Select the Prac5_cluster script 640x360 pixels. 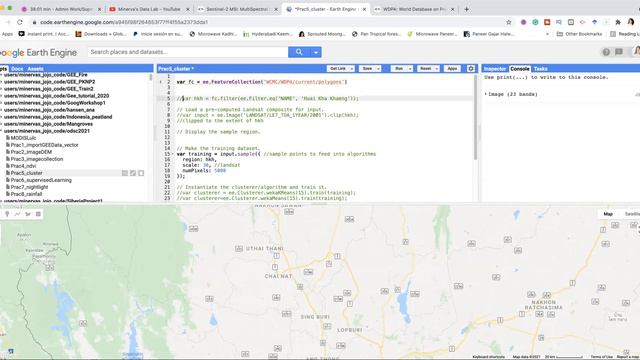pos(27,173)
